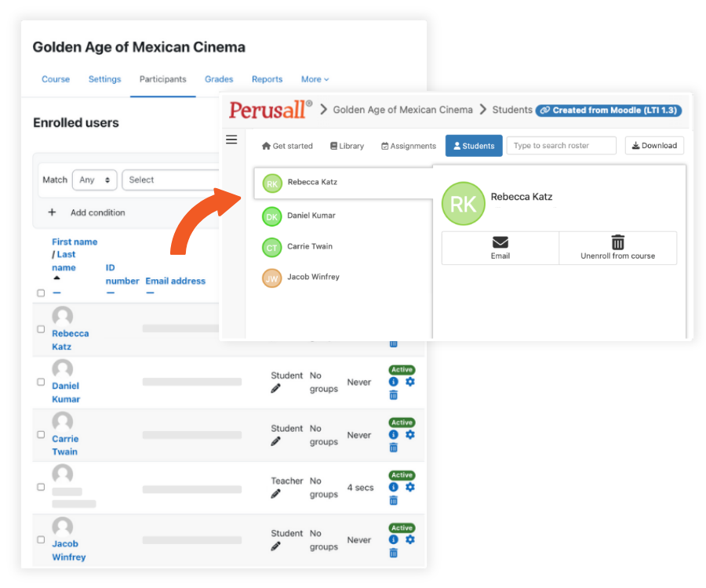
Task: Expand the More navigation menu
Action: coord(314,79)
